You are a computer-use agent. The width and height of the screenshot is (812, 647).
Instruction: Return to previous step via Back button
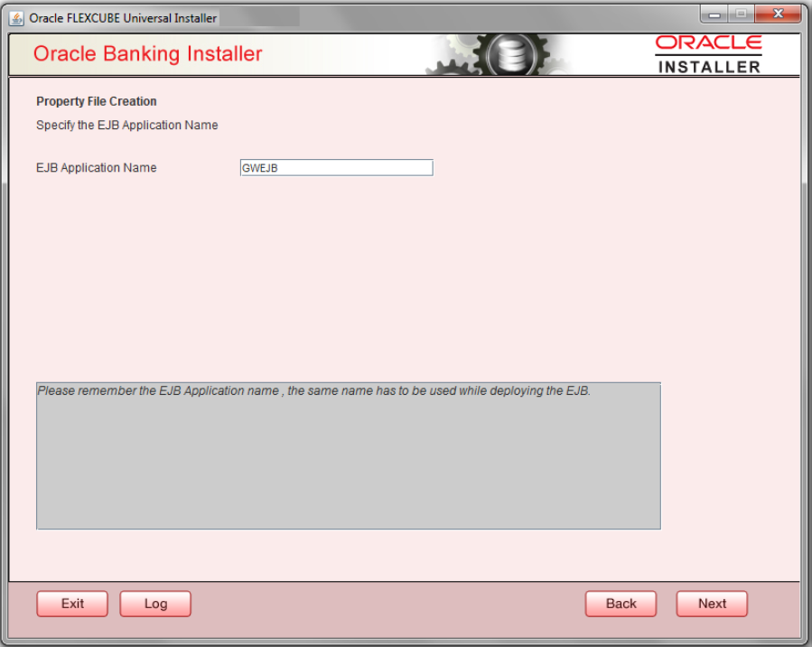point(621,603)
